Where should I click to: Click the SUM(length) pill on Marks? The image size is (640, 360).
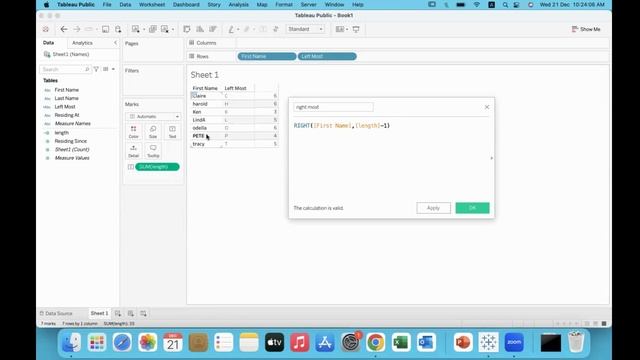click(157, 167)
